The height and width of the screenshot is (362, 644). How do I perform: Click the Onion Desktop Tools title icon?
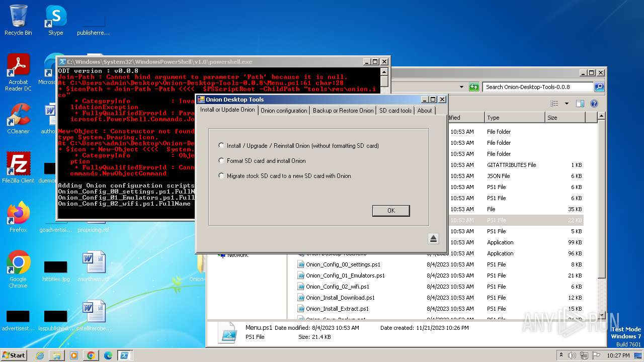click(x=201, y=100)
